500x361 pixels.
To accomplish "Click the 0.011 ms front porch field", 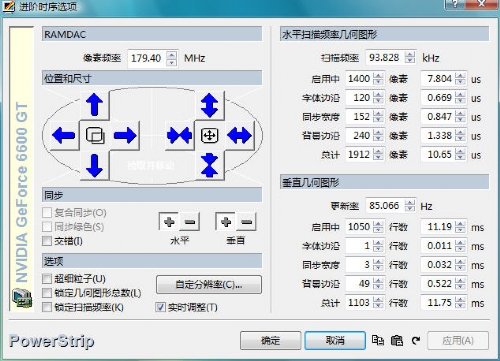I will point(438,246).
